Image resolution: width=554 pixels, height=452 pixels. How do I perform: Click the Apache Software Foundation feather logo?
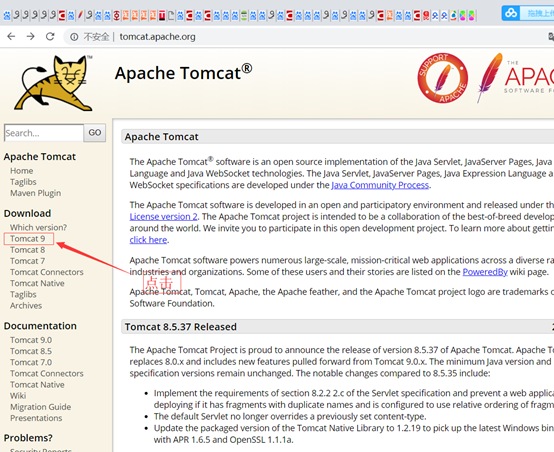click(516, 78)
